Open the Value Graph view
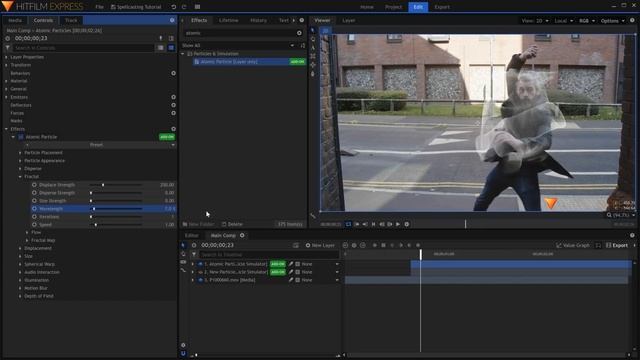640x360 pixels. 573,245
